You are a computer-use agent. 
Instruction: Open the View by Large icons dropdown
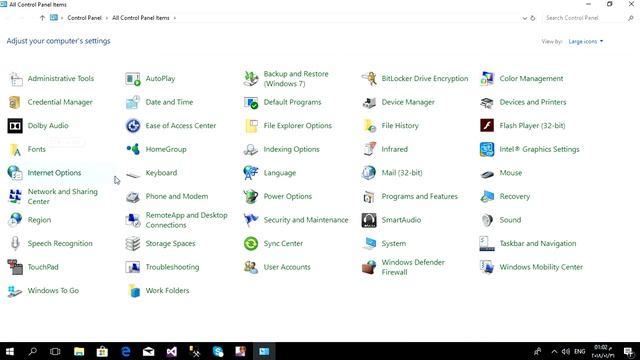click(586, 42)
